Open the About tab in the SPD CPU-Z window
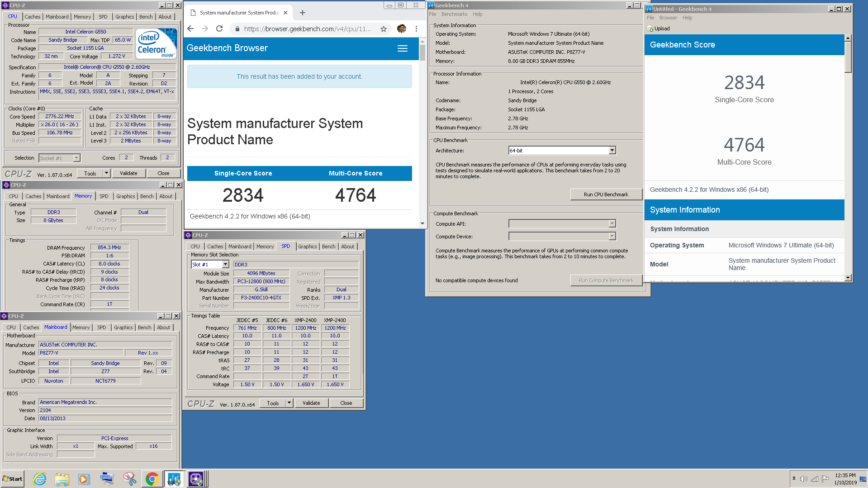Screen dimensions: 868x488 348,246
